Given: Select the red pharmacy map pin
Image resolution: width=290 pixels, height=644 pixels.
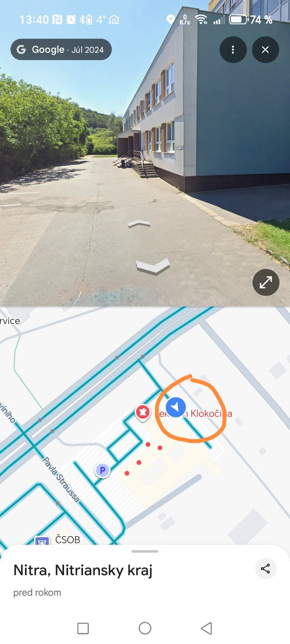Looking at the screenshot, I should point(142,412).
